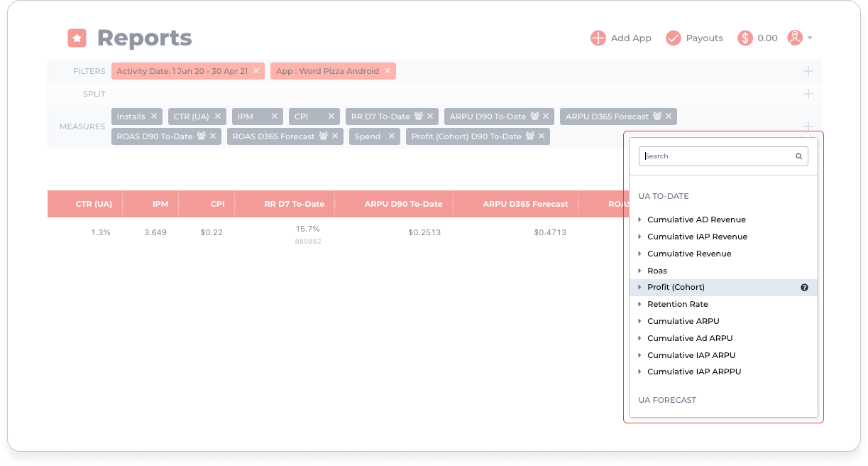Select the 3.649 IPM value
The image size is (868, 466).
[155, 232]
